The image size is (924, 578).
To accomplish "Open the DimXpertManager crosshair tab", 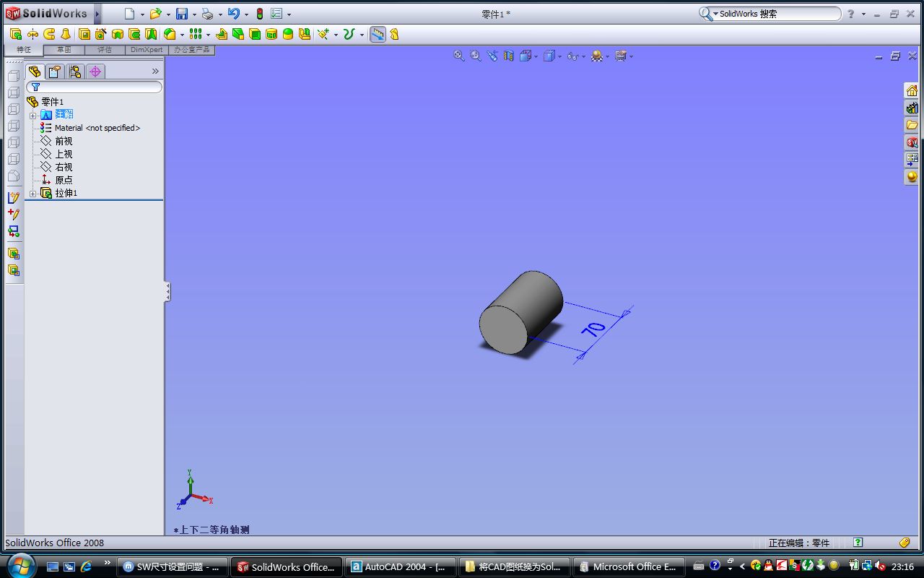I will click(x=95, y=71).
